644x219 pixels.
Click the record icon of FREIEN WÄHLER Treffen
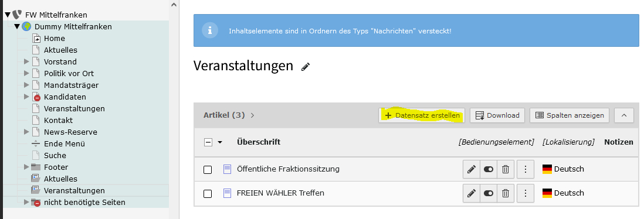pos(227,193)
